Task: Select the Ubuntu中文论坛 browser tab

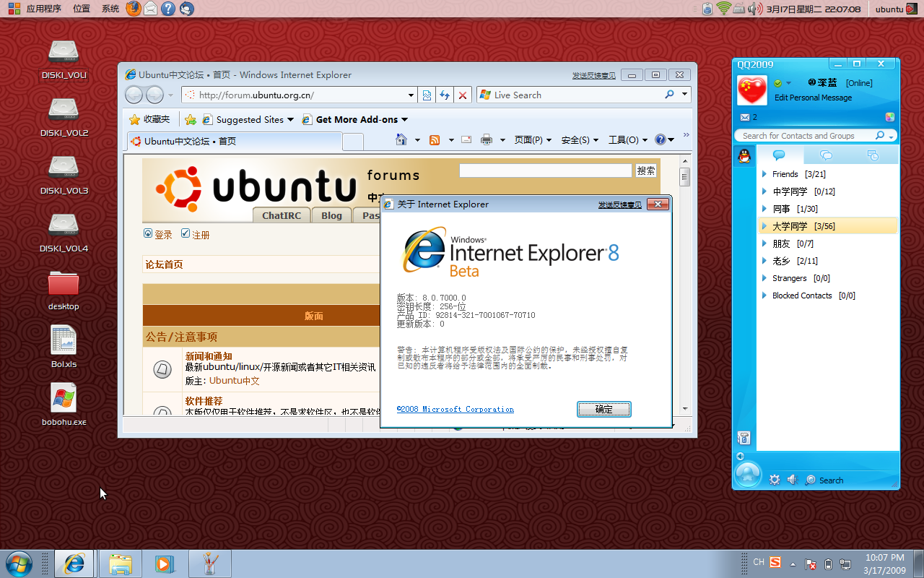Action: pyautogui.click(x=233, y=141)
